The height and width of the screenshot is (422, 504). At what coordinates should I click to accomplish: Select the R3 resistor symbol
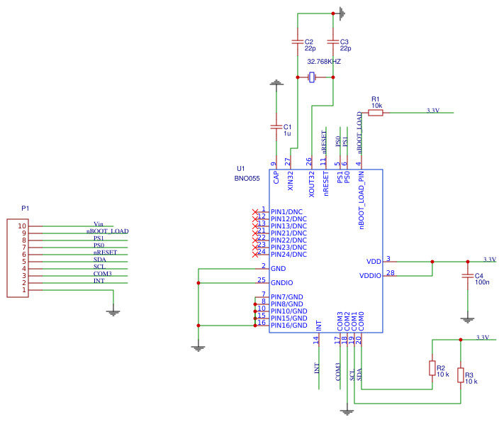click(461, 375)
